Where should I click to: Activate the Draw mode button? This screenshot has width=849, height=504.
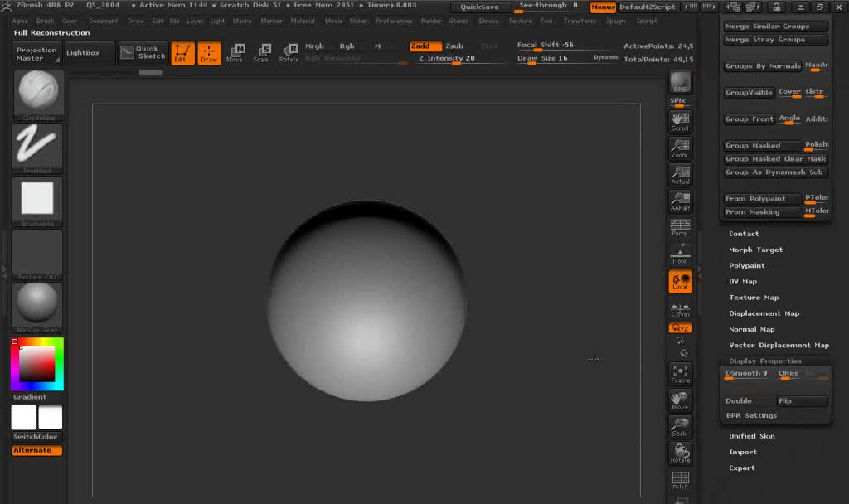209,53
